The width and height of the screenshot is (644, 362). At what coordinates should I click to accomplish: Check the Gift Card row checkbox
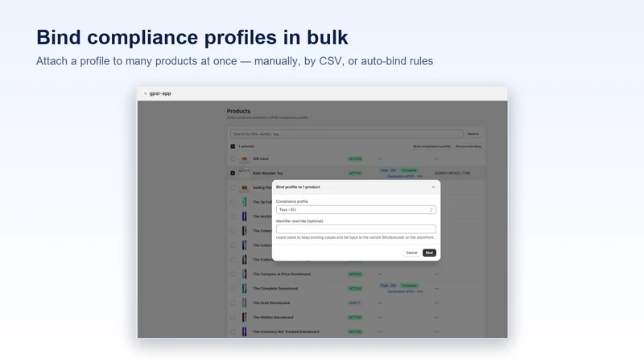[x=233, y=158]
